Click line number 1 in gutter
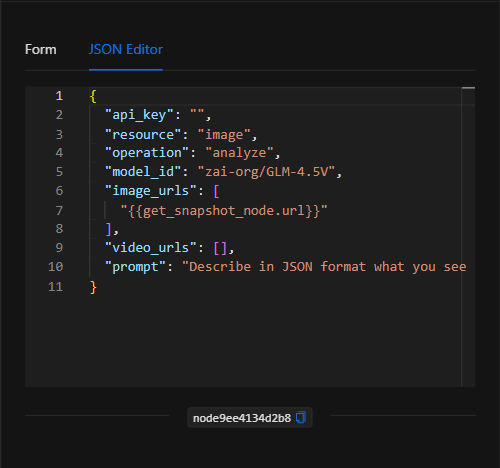The height and width of the screenshot is (468, 500). point(59,96)
